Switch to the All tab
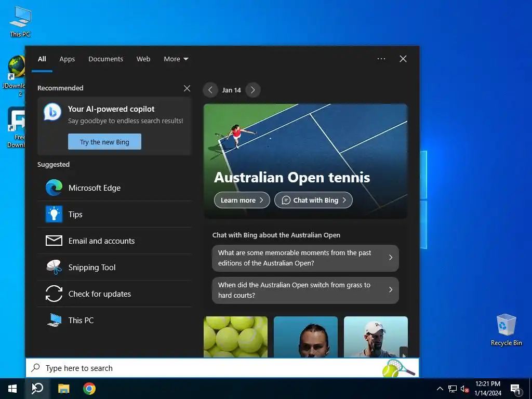This screenshot has width=532, height=399. click(x=42, y=59)
